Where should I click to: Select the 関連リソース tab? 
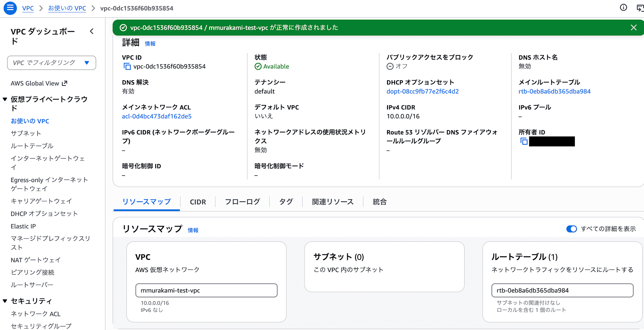[333, 202]
